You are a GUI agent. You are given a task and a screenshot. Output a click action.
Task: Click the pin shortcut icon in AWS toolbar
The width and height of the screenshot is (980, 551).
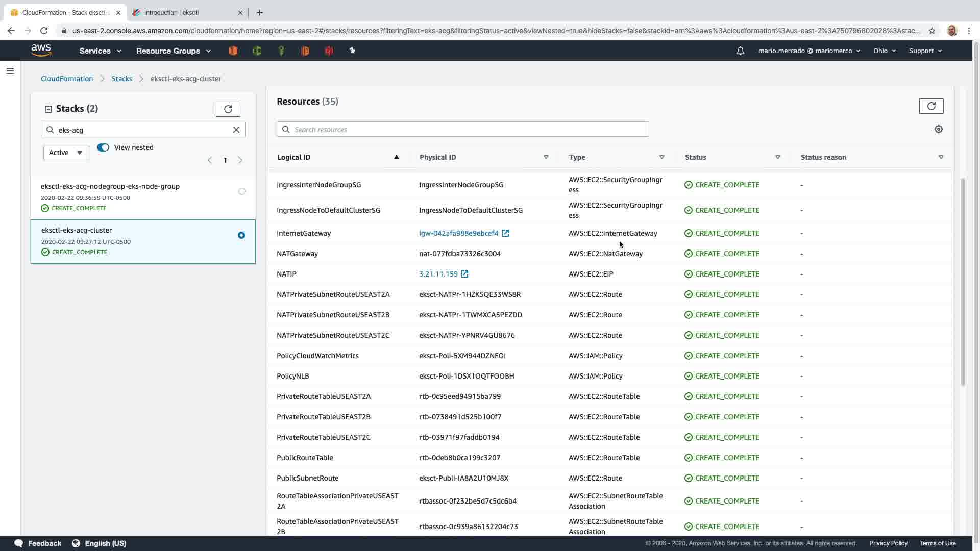click(x=352, y=51)
